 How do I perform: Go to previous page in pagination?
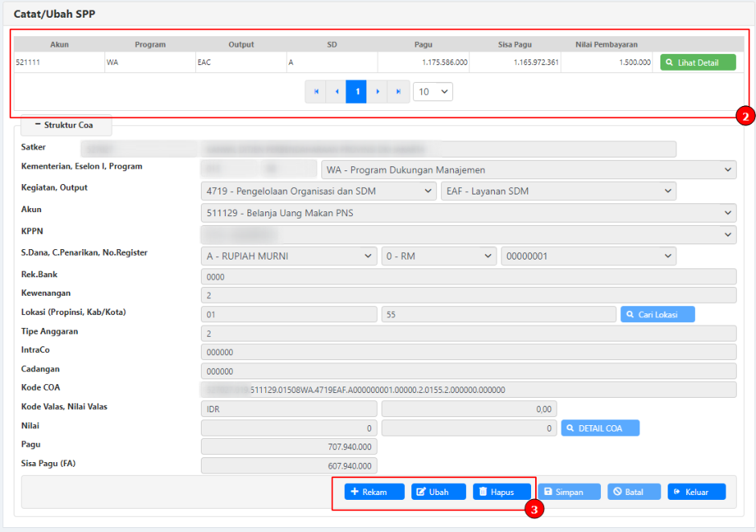tap(337, 92)
